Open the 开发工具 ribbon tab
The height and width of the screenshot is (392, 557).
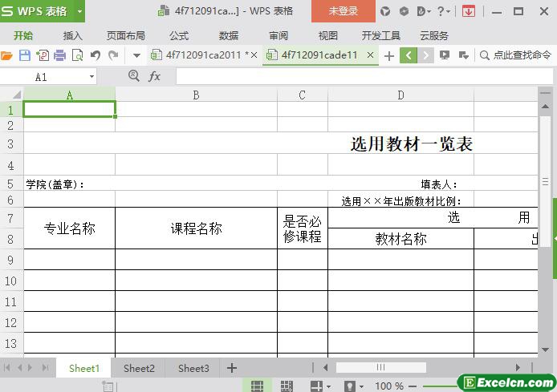click(x=380, y=35)
